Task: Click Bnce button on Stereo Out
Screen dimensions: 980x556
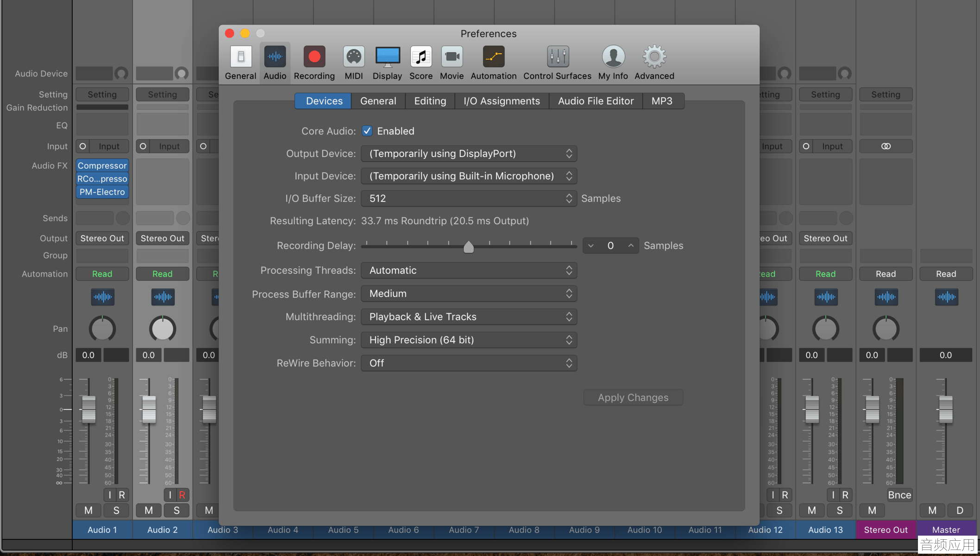Action: click(x=899, y=495)
